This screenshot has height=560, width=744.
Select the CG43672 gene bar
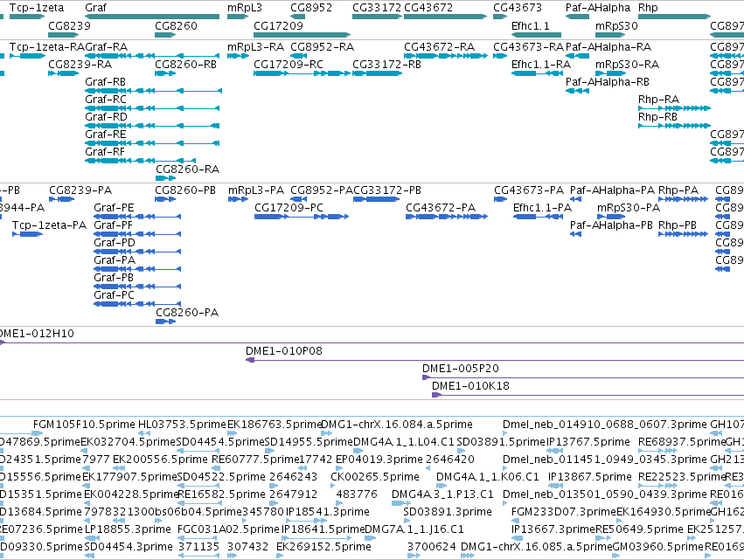pyautogui.click(x=446, y=17)
